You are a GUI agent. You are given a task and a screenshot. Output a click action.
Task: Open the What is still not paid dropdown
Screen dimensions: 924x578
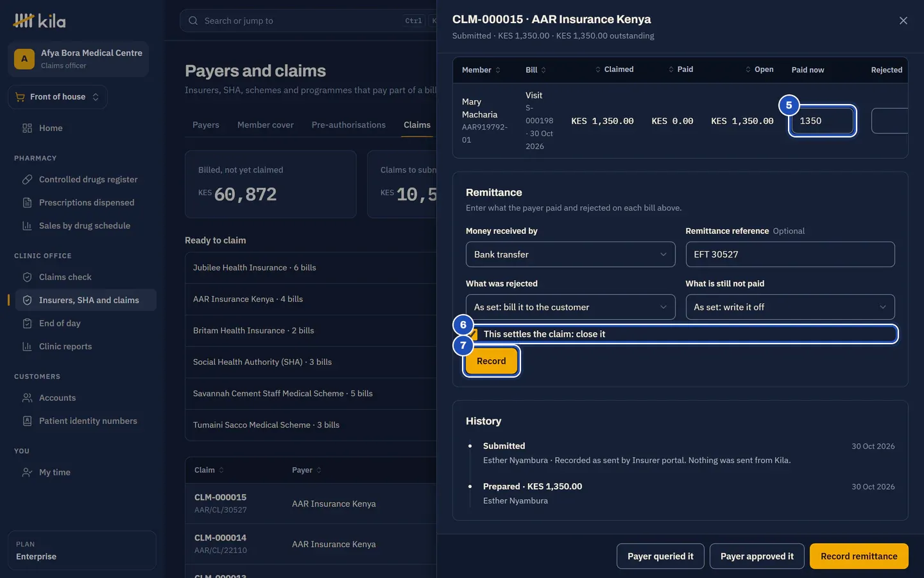(790, 307)
